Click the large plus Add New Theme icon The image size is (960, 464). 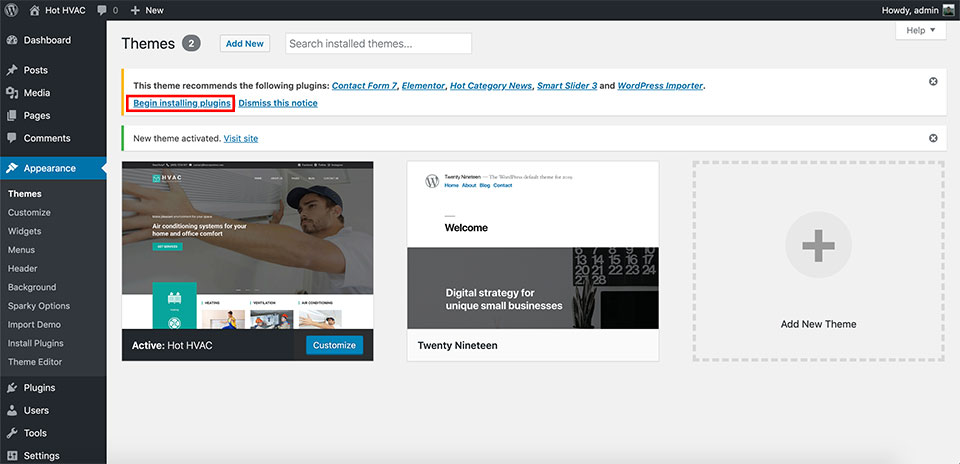click(819, 245)
